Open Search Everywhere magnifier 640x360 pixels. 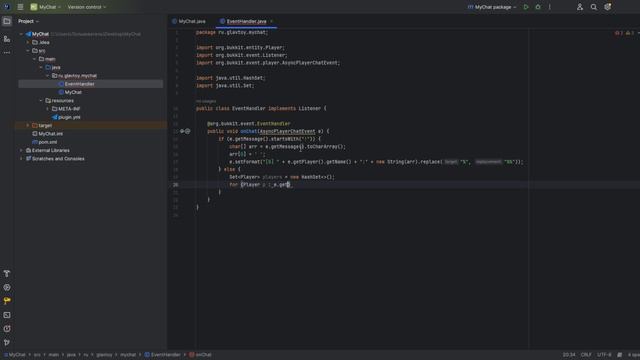point(593,7)
